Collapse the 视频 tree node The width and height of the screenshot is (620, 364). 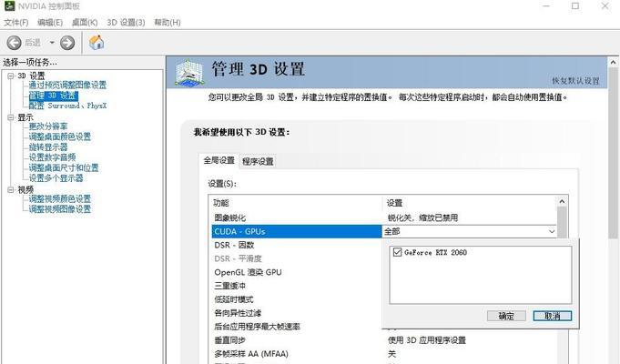click(11, 189)
